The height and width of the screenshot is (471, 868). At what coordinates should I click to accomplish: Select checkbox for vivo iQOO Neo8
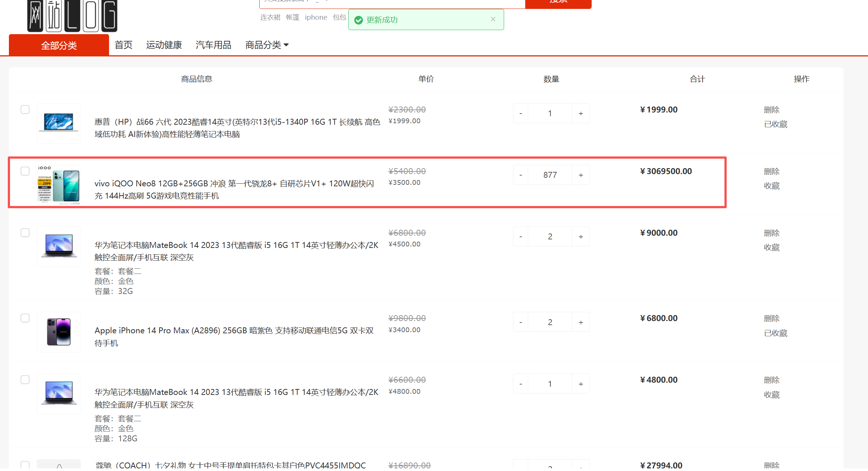[x=25, y=171]
